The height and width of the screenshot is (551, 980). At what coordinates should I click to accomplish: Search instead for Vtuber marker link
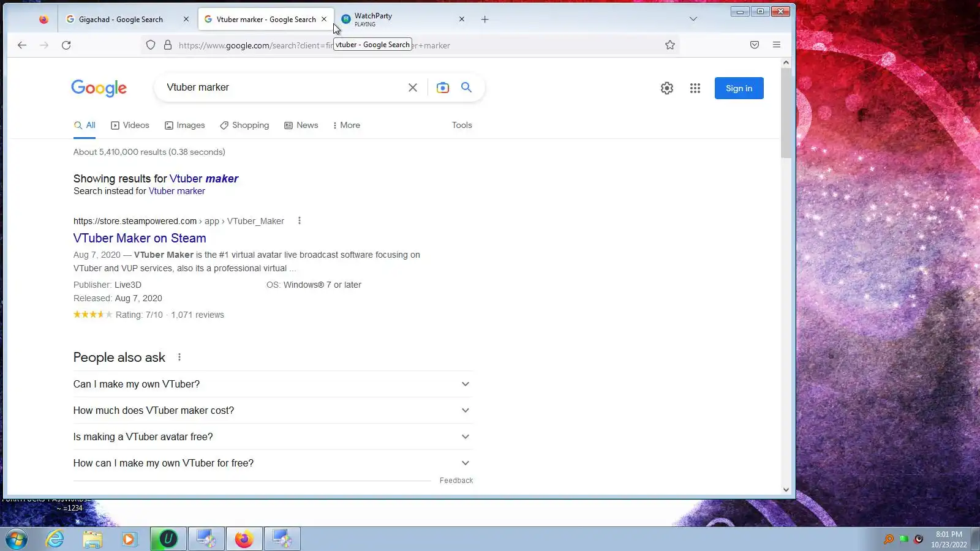click(x=177, y=191)
